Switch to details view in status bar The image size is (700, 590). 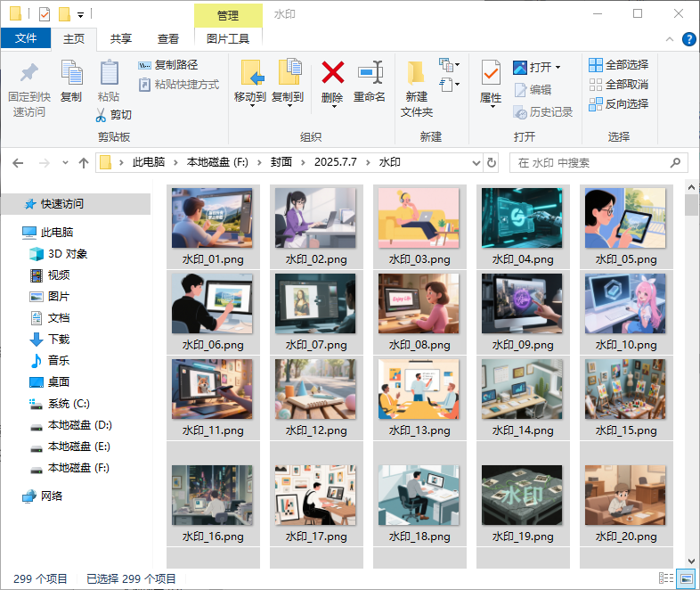point(665,578)
